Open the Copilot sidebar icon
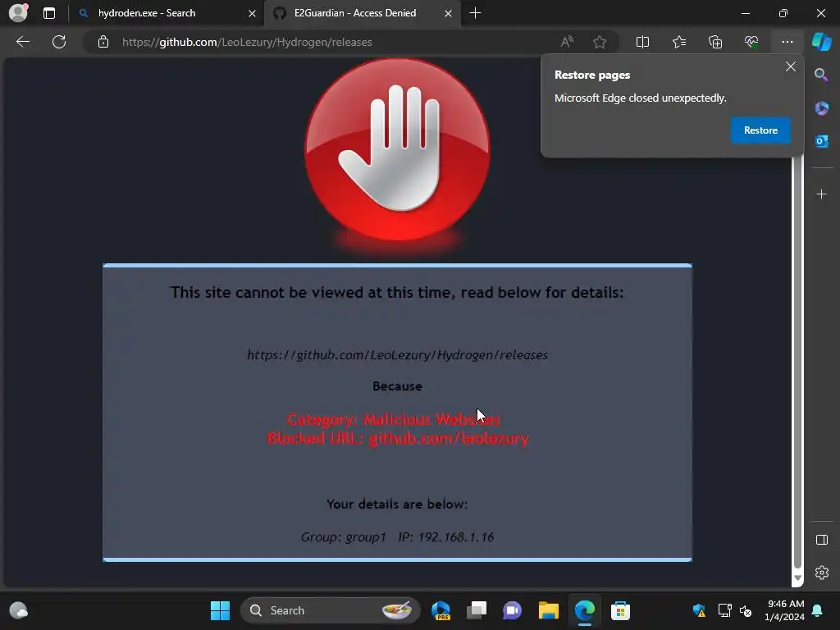Viewport: 840px width, 630px height. (821, 42)
